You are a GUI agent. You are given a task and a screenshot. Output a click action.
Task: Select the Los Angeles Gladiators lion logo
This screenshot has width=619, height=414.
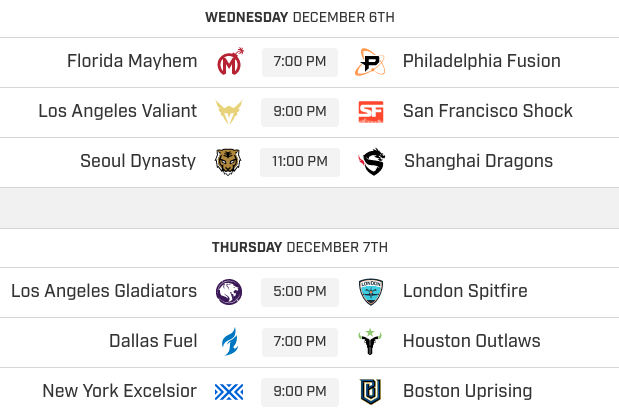[x=229, y=292]
